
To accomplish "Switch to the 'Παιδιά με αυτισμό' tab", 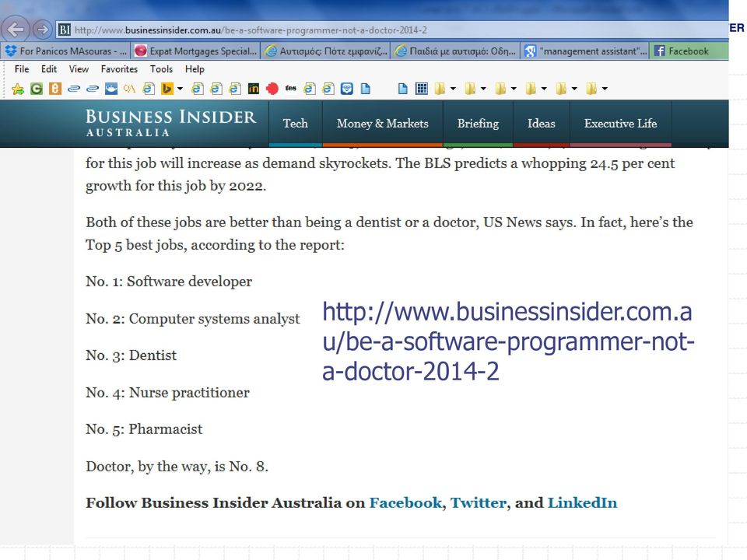I will point(455,51).
